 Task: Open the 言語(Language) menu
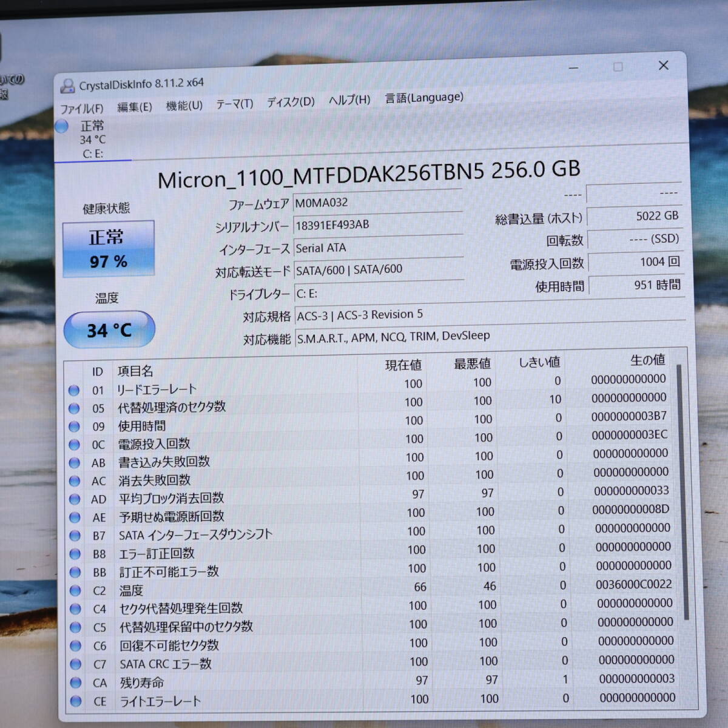coord(424,98)
